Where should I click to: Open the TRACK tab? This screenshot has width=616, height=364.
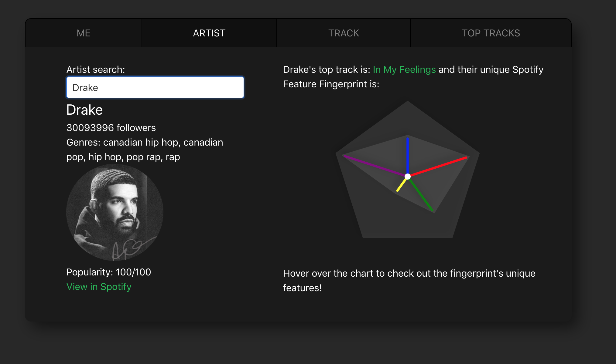coord(344,33)
